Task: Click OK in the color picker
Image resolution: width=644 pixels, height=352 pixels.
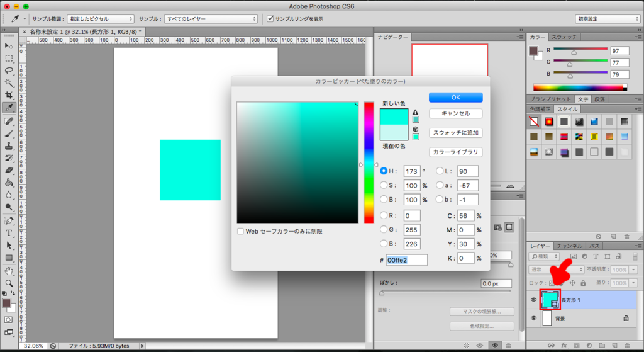Action: point(456,98)
